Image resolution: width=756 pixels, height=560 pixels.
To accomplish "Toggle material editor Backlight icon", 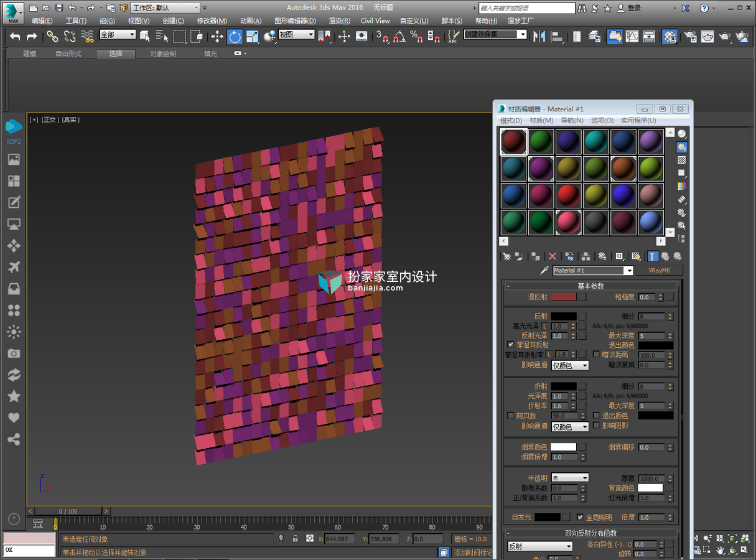I will pos(682,147).
